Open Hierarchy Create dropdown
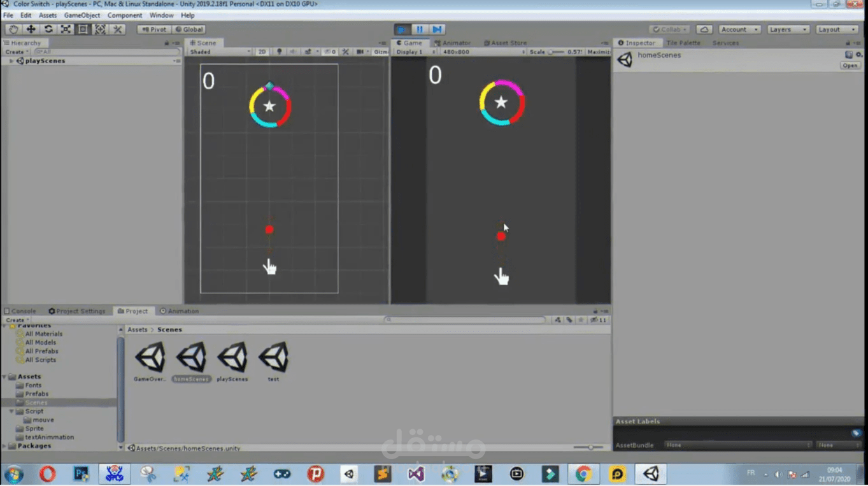Viewport: 868px width, 486px height. click(16, 52)
